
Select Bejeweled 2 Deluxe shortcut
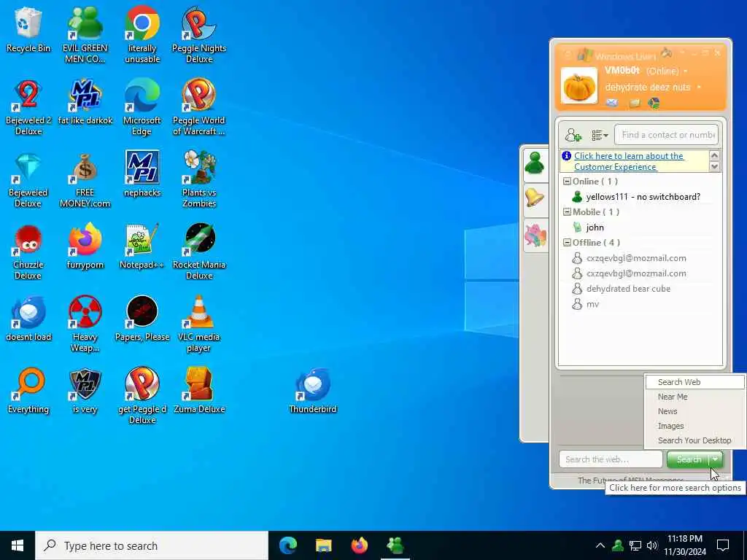click(28, 108)
